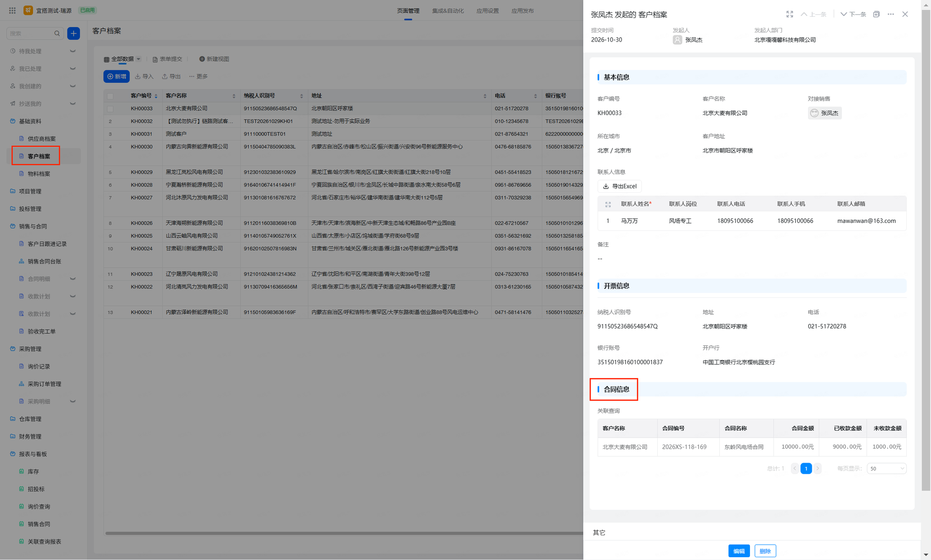Open 供应商档案 in the sidebar
The image size is (931, 560).
point(41,139)
